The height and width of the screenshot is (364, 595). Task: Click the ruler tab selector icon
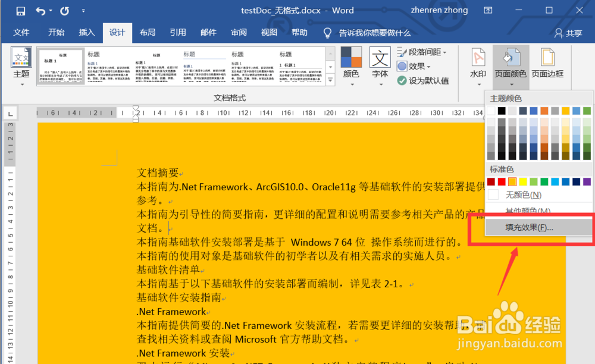point(10,114)
